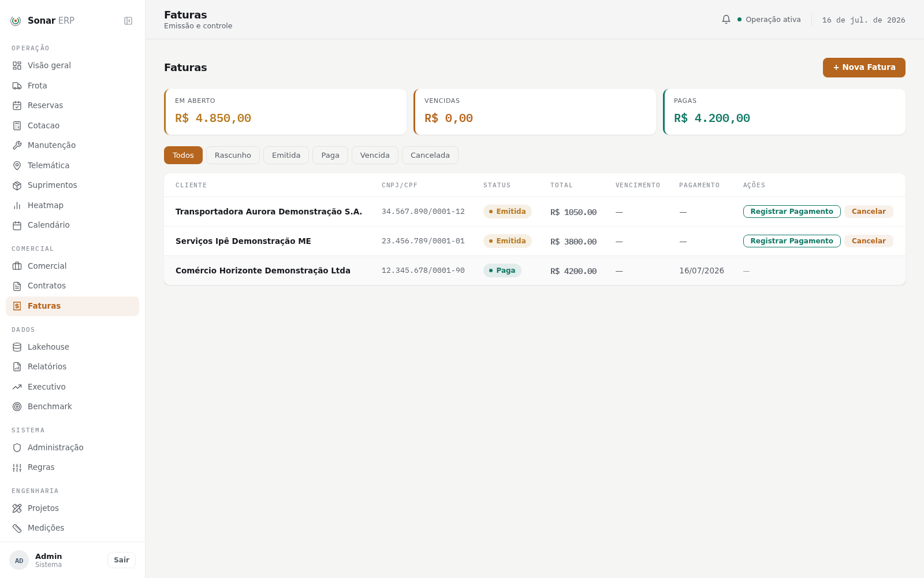Go to the Frota page
Image resolution: width=924 pixels, height=578 pixels.
[x=72, y=86]
